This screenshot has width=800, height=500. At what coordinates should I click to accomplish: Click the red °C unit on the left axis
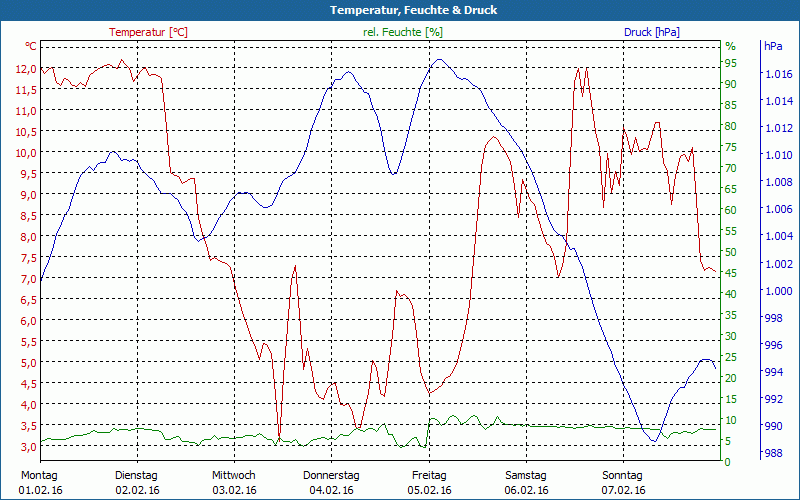(x=30, y=46)
